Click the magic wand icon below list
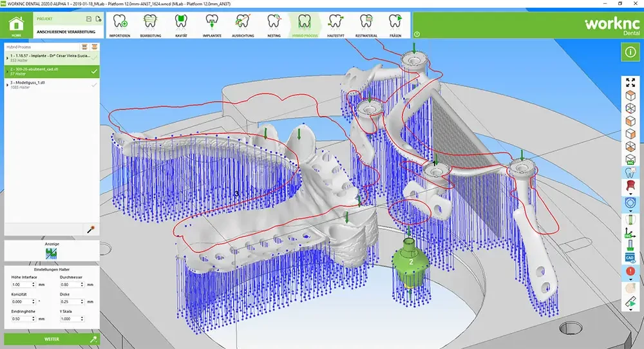 pos(91,229)
